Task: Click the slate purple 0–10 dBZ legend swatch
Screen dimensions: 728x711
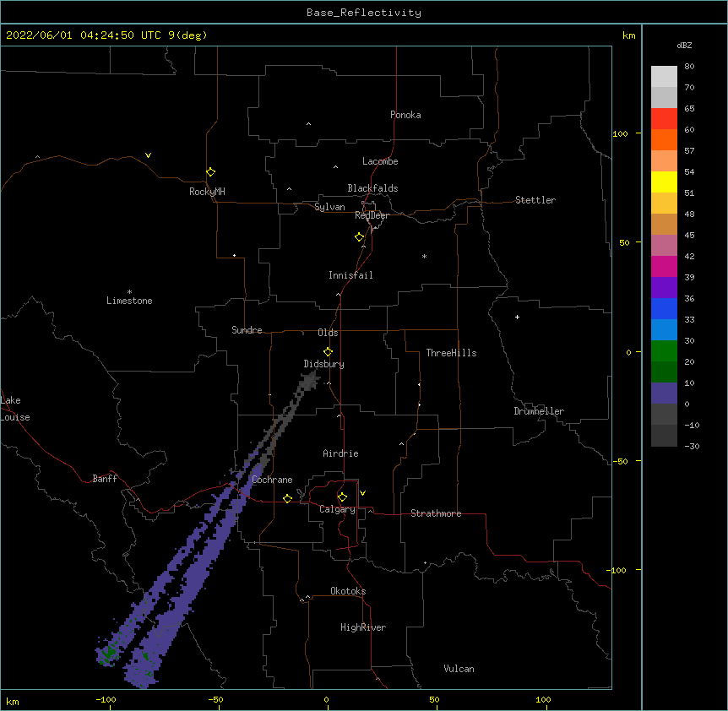Action: [664, 393]
